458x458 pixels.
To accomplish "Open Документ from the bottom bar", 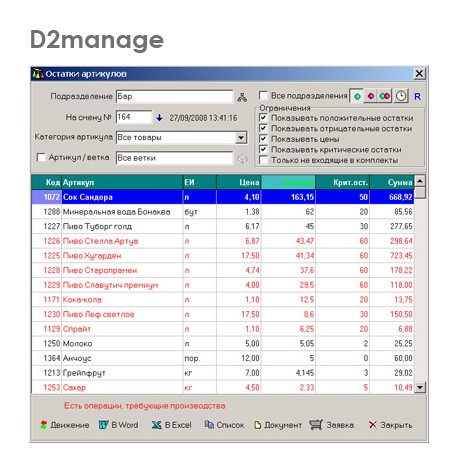I will pos(278,425).
